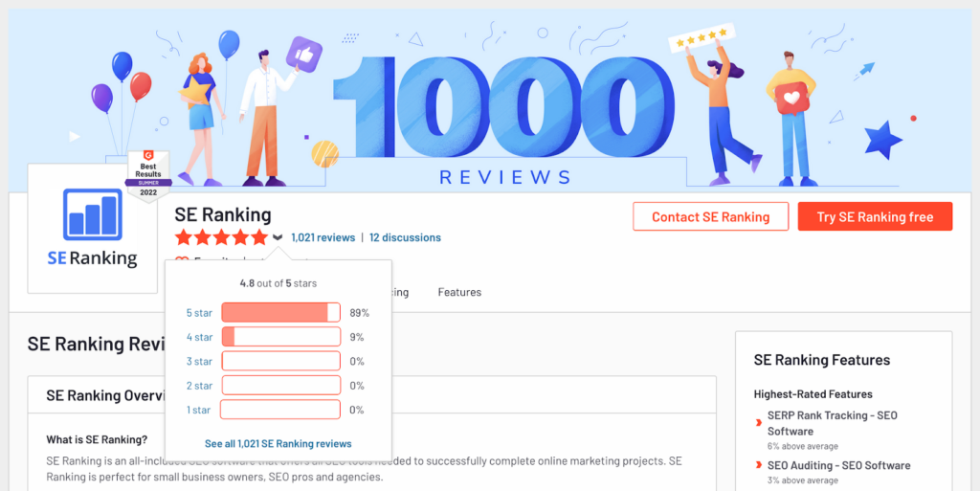The width and height of the screenshot is (980, 491).
Task: Open SEO Auditing - SEO Software feature
Action: (838, 465)
